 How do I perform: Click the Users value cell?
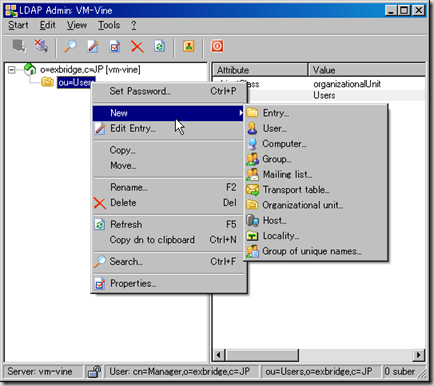324,95
